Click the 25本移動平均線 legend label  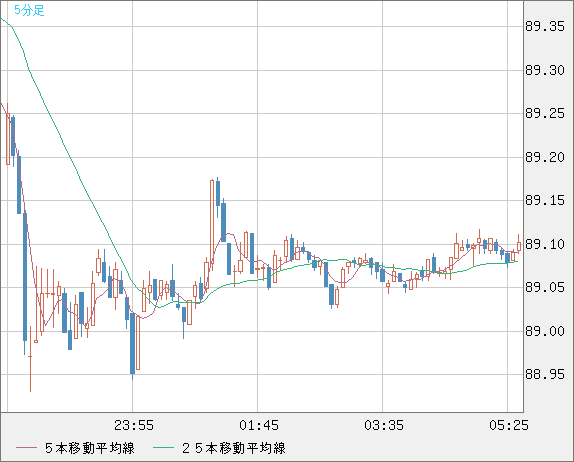coord(234,448)
